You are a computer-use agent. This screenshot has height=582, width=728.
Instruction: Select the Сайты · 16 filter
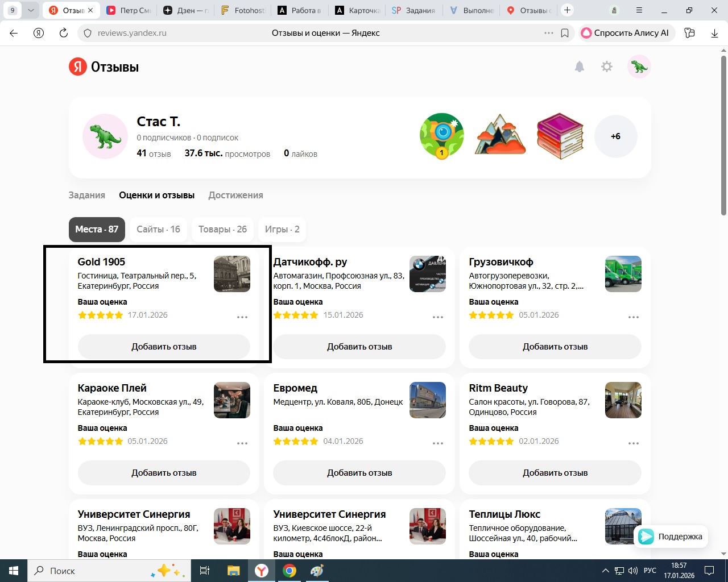pos(158,229)
